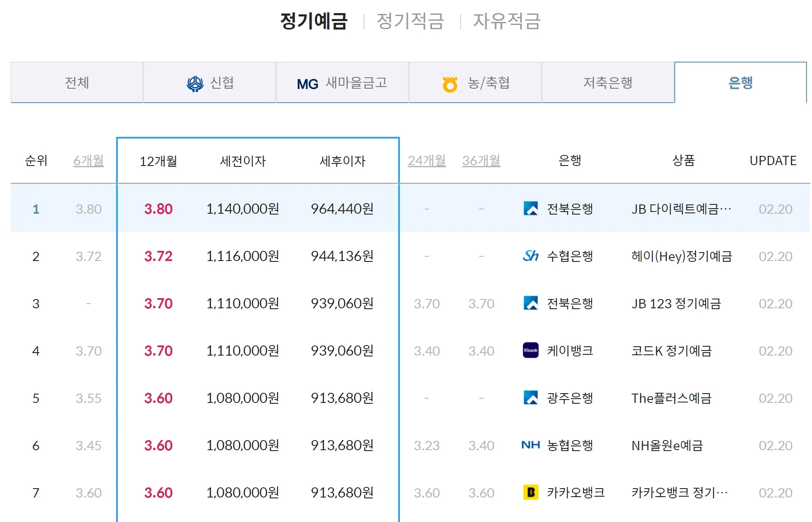
Task: Click the 광주은행 logo icon
Action: pos(531,398)
